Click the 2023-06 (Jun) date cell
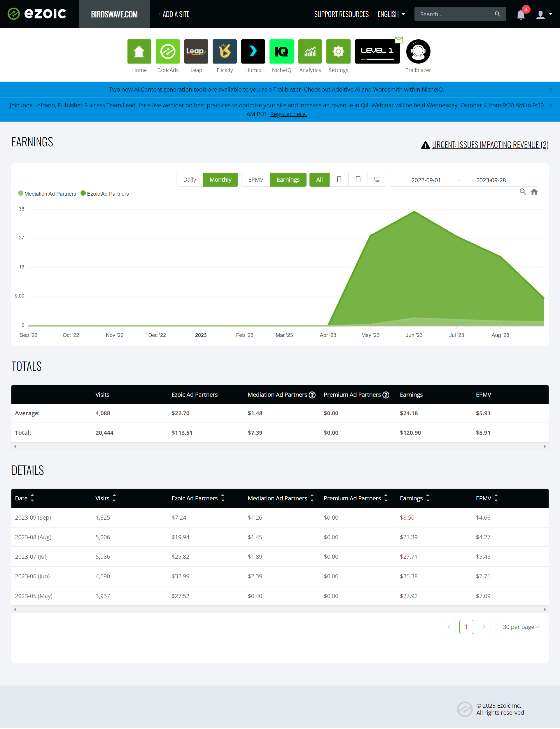This screenshot has height=729, width=560. pyautogui.click(x=32, y=576)
